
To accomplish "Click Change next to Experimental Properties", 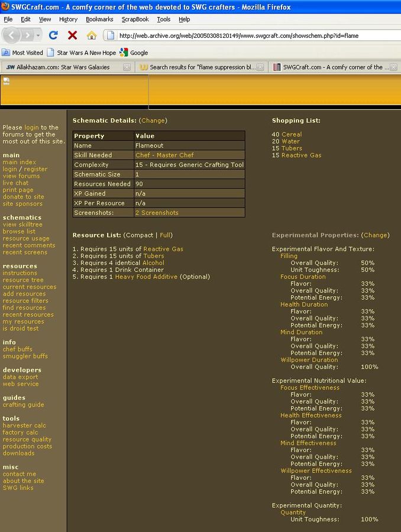I will [376, 235].
